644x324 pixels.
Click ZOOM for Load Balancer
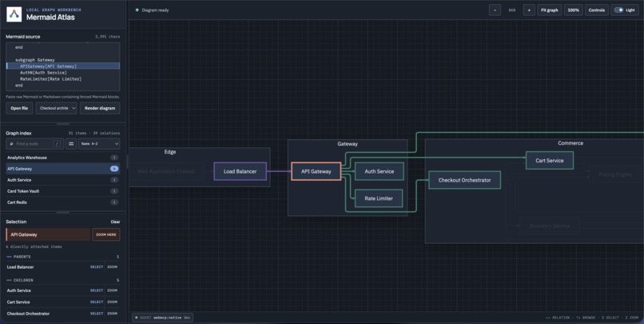point(112,267)
